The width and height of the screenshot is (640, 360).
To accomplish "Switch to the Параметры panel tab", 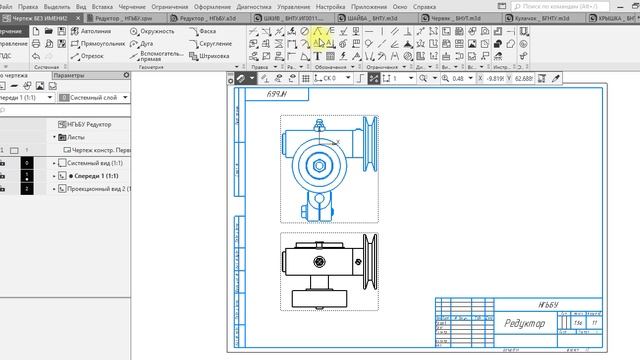I will (69, 76).
